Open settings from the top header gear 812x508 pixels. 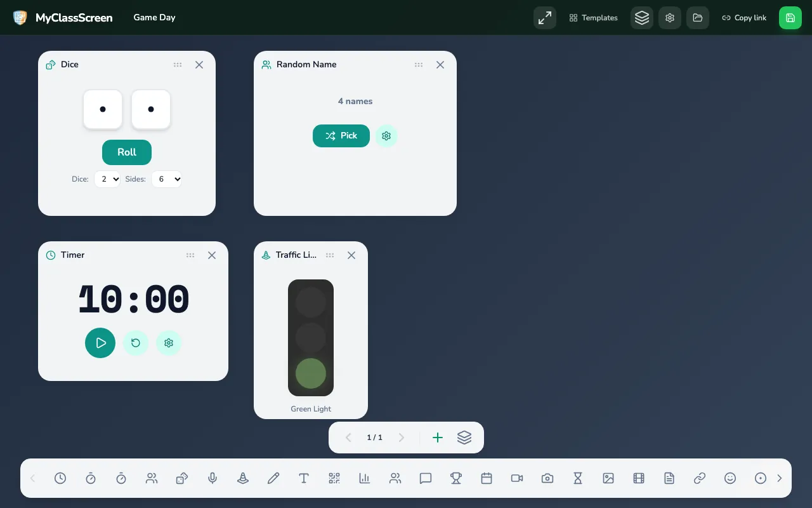[670, 18]
